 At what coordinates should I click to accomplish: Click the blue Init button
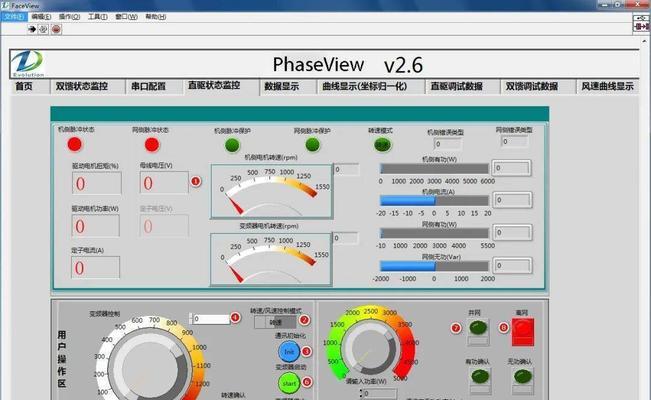click(x=289, y=351)
